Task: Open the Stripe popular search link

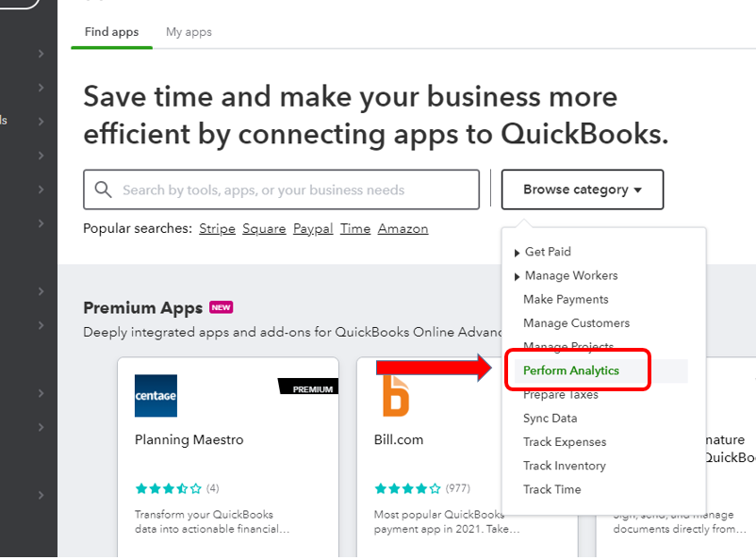Action: (x=217, y=228)
